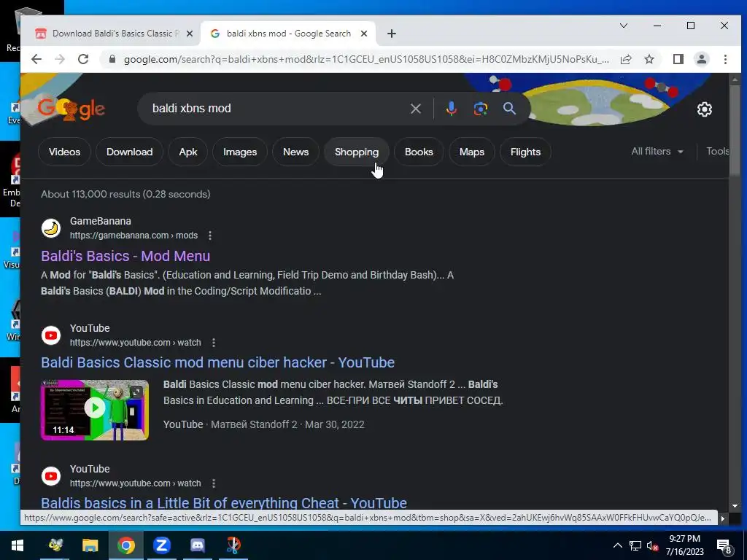747x560 pixels.
Task: Click the page vertical scrollbar thumb
Action: pyautogui.click(x=734, y=131)
